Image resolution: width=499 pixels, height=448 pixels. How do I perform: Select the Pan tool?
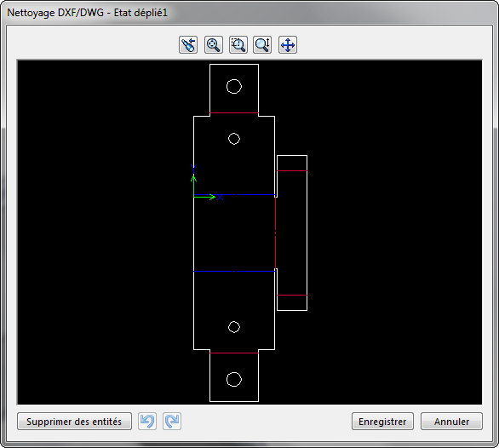tap(288, 44)
